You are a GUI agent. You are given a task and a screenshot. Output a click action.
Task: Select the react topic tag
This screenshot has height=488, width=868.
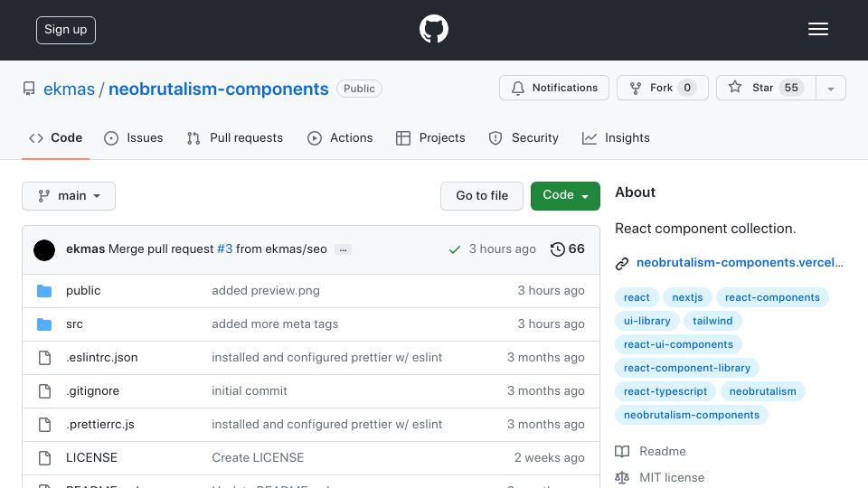point(637,297)
